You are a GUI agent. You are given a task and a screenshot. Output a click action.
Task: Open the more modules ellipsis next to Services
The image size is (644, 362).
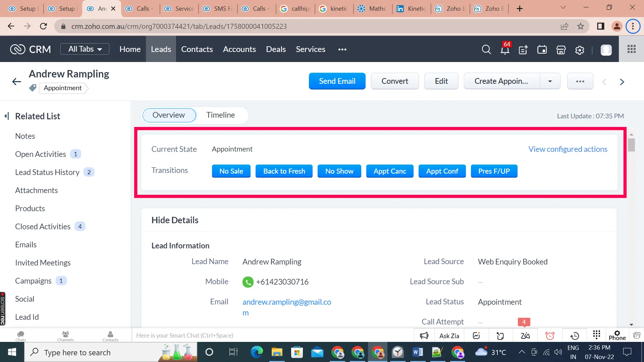342,49
